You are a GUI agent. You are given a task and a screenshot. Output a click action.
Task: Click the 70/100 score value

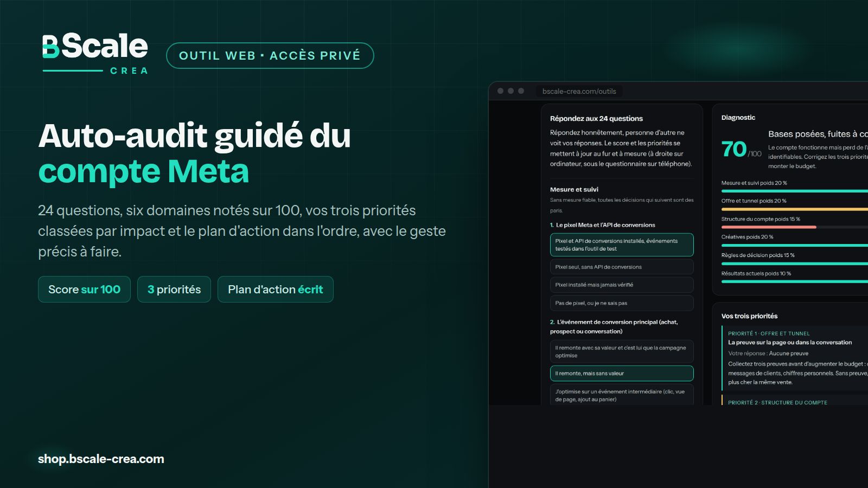(741, 149)
